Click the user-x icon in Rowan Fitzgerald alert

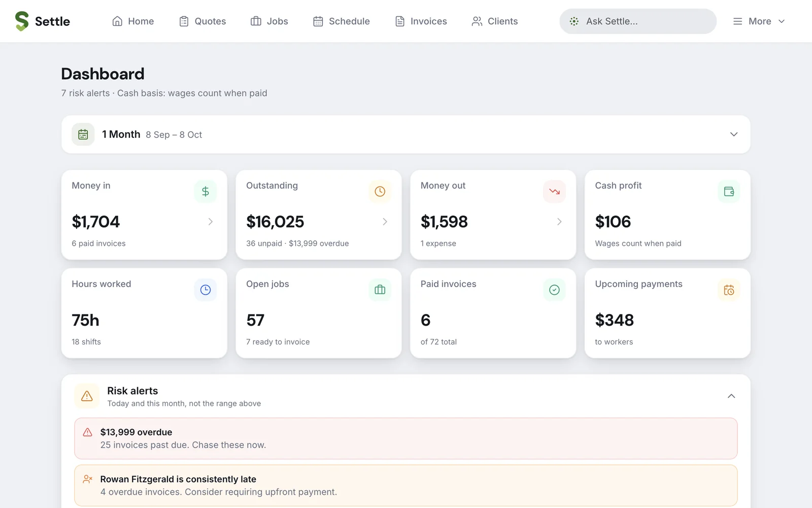[x=88, y=479]
